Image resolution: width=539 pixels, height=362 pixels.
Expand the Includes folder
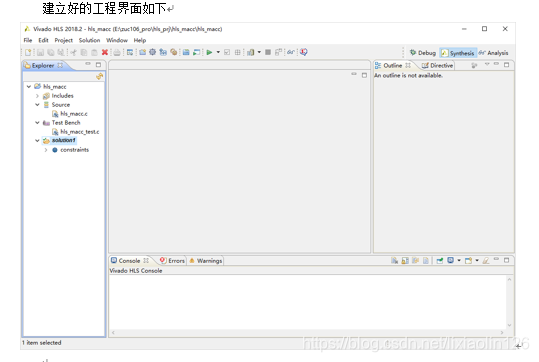point(37,96)
